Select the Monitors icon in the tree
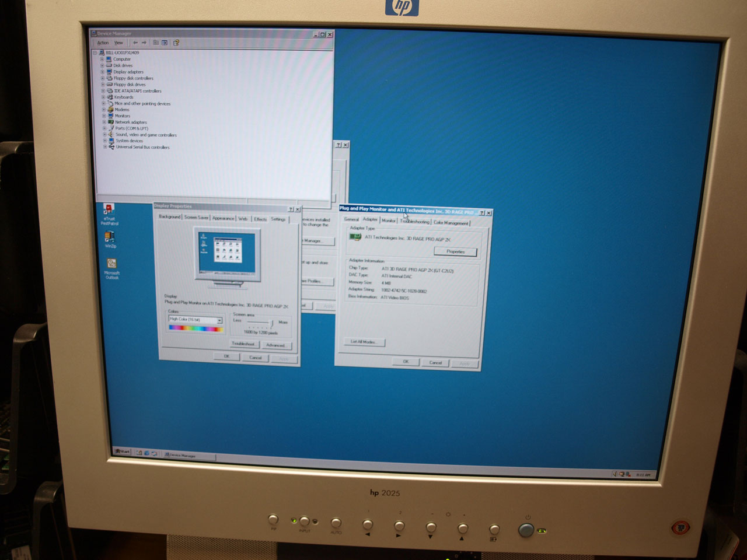The image size is (747, 560). click(x=110, y=116)
